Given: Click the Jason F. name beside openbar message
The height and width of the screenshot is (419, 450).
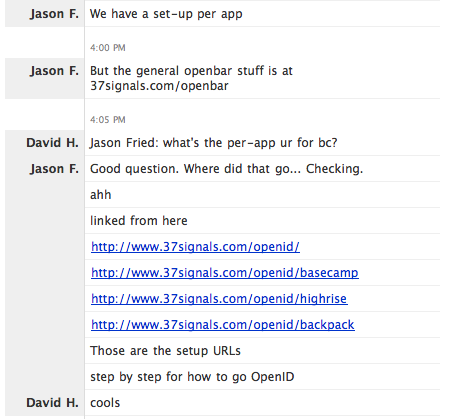Looking at the screenshot, I should [x=54, y=71].
